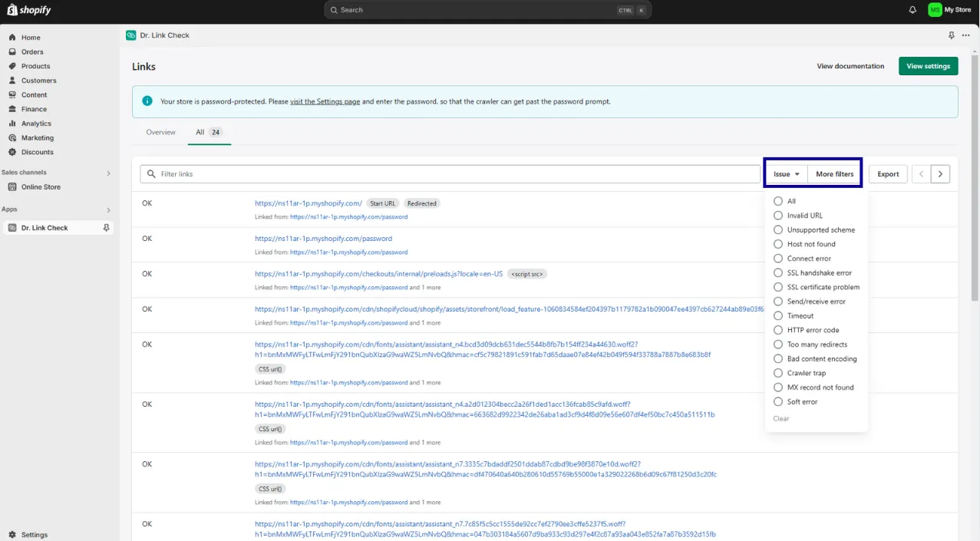Click the Export button
This screenshot has height=541, width=980.
pyautogui.click(x=888, y=174)
